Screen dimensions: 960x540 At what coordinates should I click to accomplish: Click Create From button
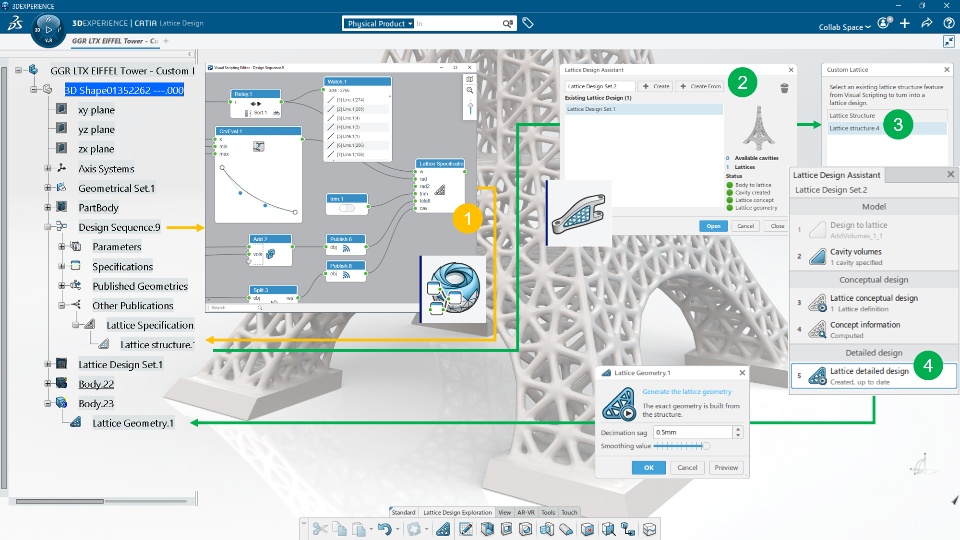(700, 86)
